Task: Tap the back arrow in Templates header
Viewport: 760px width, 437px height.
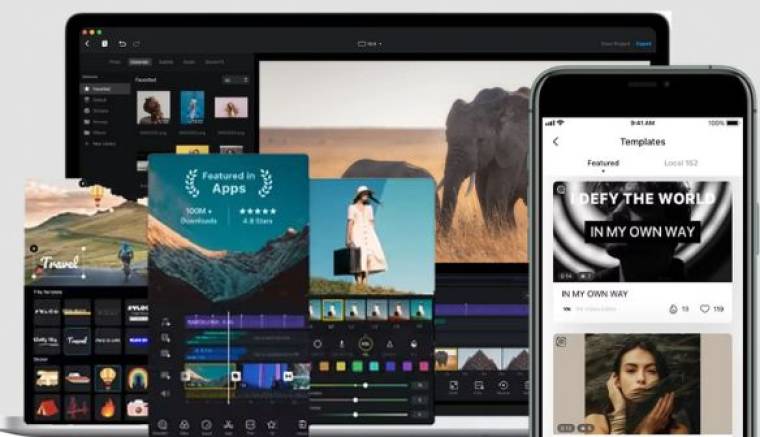Action: (x=556, y=142)
